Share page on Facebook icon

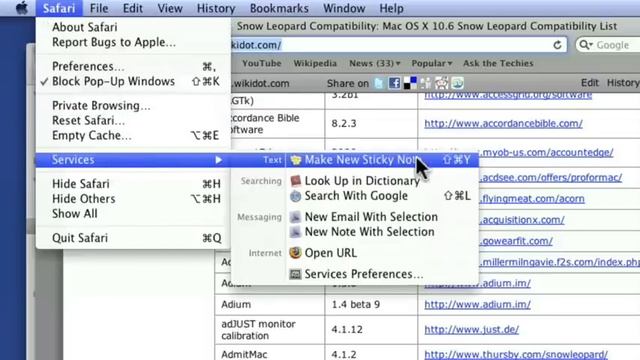[394, 83]
